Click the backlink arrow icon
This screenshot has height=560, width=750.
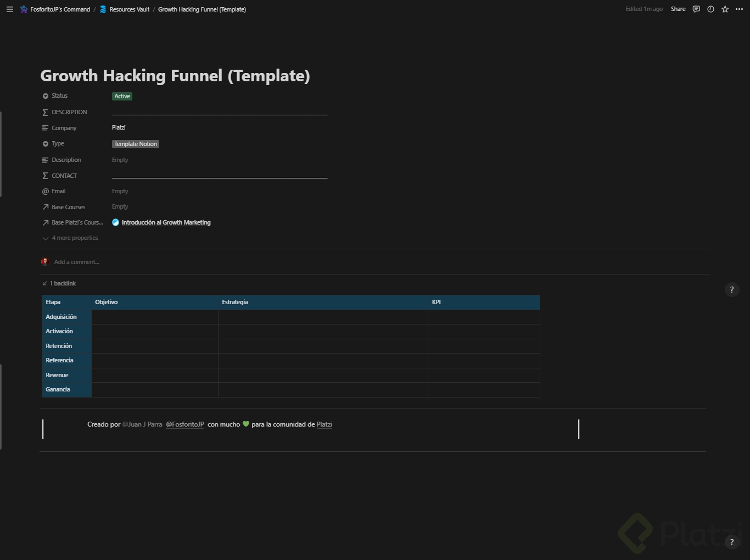pyautogui.click(x=45, y=283)
